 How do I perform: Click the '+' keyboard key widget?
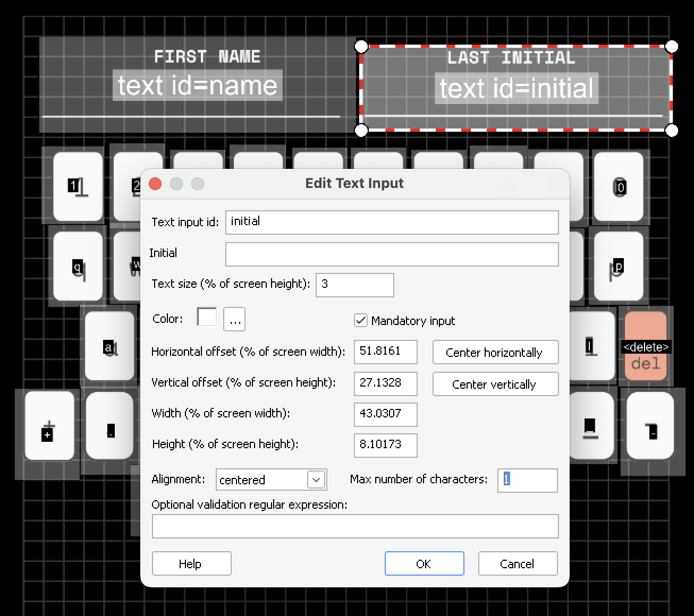coord(49,426)
